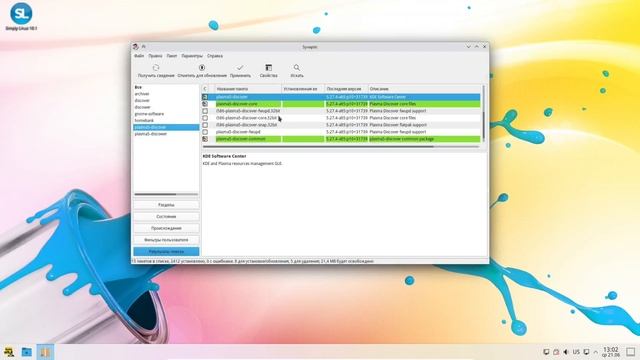Screen dimensions: 640x360
Task: Click the Synaptic app icon in the title bar
Action: click(136, 47)
